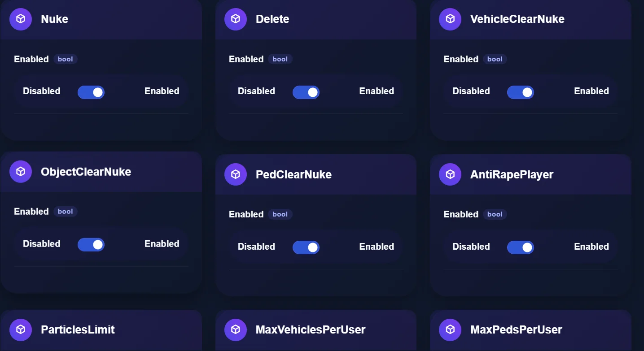Click the VehicleClearNuke cube icon
Screen dimensions: 644x351
pyautogui.click(x=450, y=19)
